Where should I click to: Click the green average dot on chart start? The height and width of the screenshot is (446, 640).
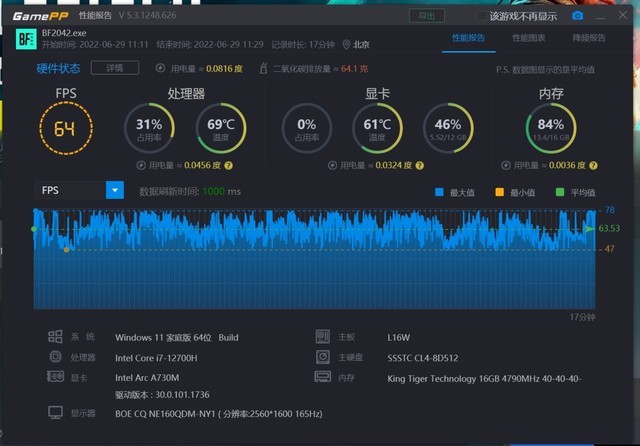point(34,229)
